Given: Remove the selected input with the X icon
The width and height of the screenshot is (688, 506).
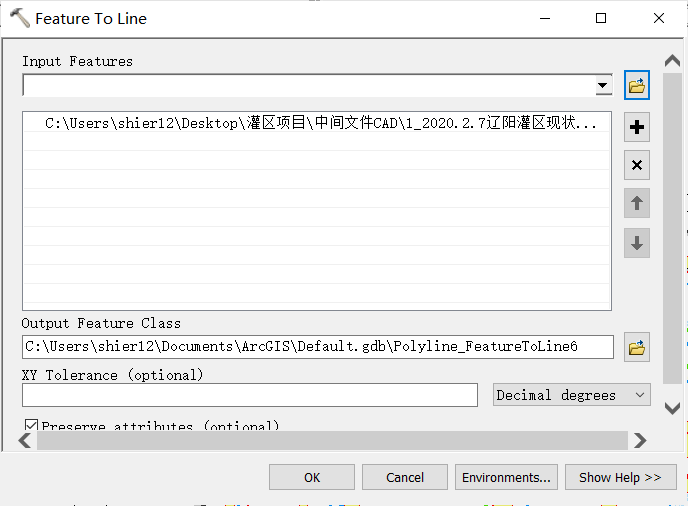Looking at the screenshot, I should [637, 165].
